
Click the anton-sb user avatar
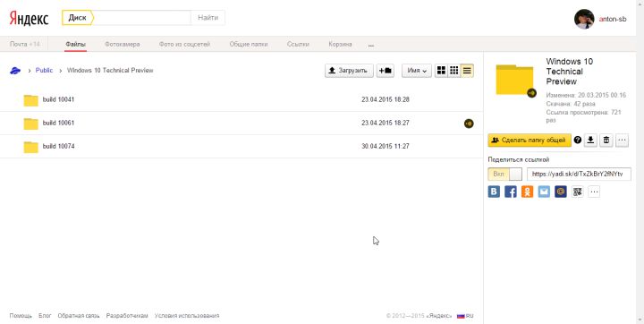584,19
